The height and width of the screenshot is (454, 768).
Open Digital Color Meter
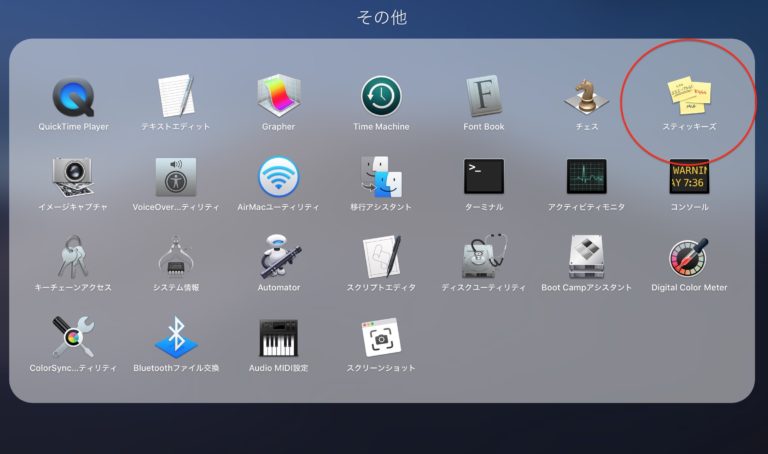click(x=689, y=257)
